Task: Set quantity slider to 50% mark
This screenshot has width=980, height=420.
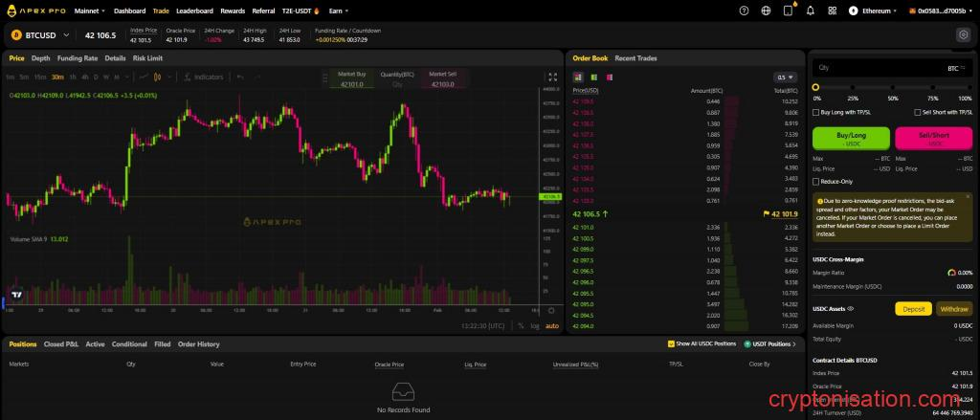Action: click(x=893, y=87)
